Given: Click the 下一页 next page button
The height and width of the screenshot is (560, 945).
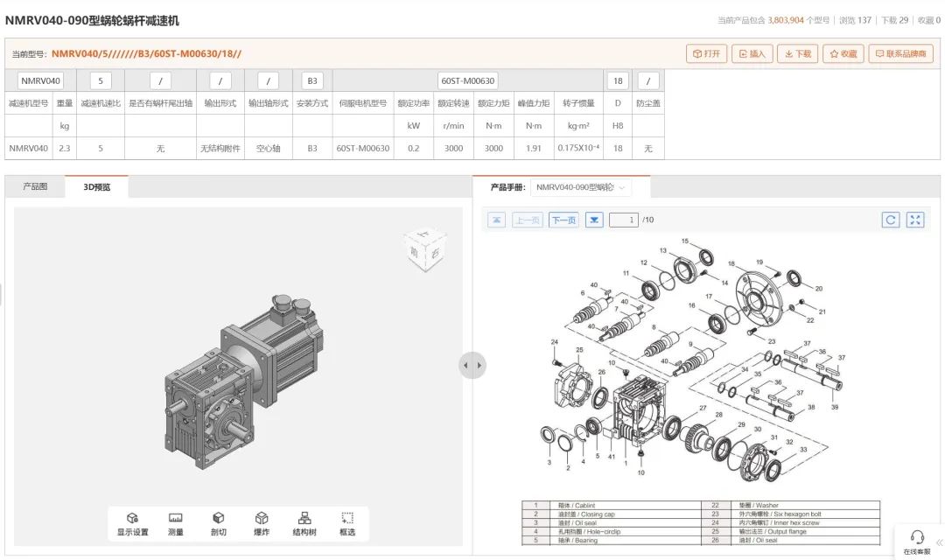Looking at the screenshot, I should pos(563,220).
